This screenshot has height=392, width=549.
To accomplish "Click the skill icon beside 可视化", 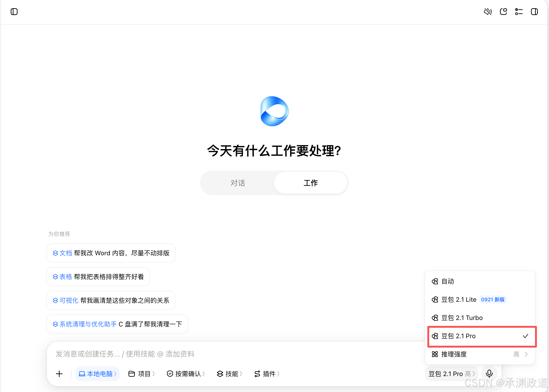I will coord(55,300).
